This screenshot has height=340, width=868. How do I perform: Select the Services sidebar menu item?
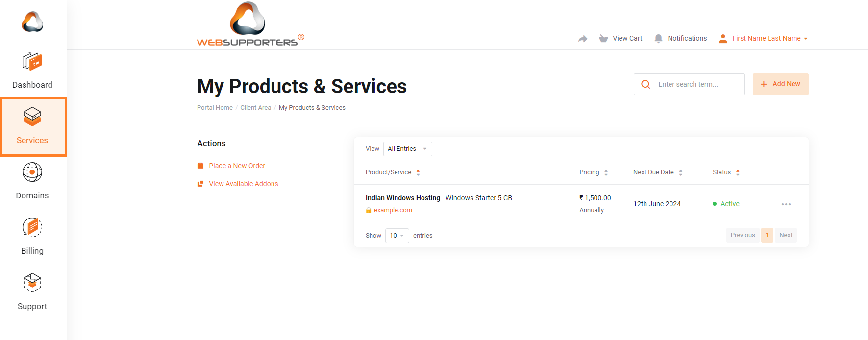(32, 127)
